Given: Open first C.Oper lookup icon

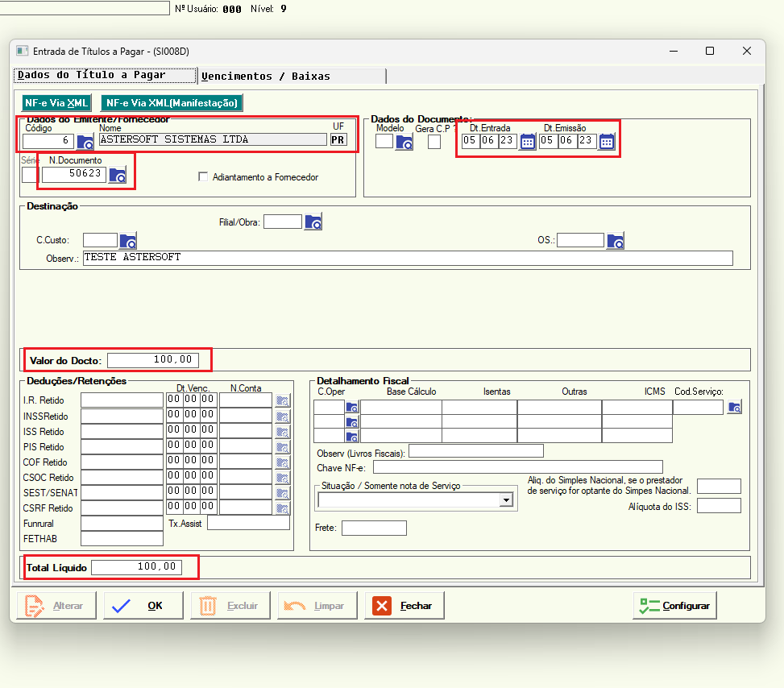Looking at the screenshot, I should [352, 407].
